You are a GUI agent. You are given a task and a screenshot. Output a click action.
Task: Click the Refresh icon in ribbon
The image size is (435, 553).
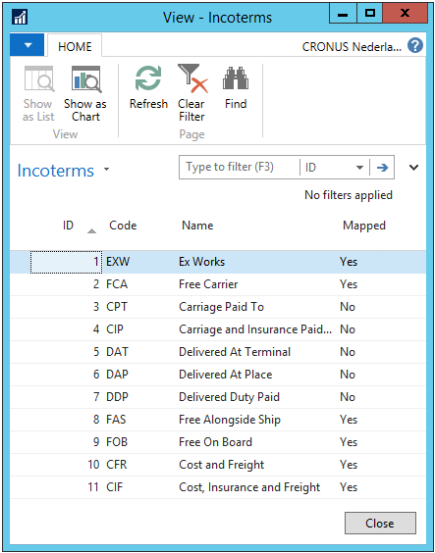coord(148,78)
